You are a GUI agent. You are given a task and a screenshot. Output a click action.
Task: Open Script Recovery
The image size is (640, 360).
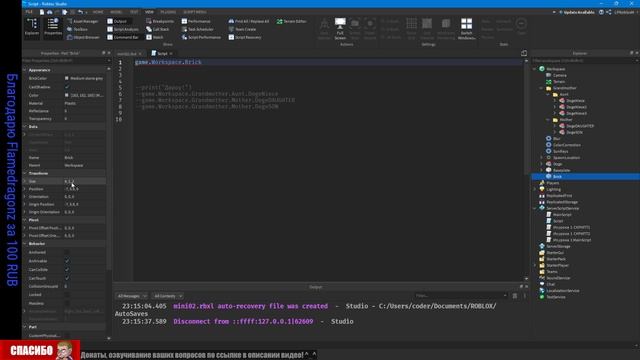pos(245,37)
